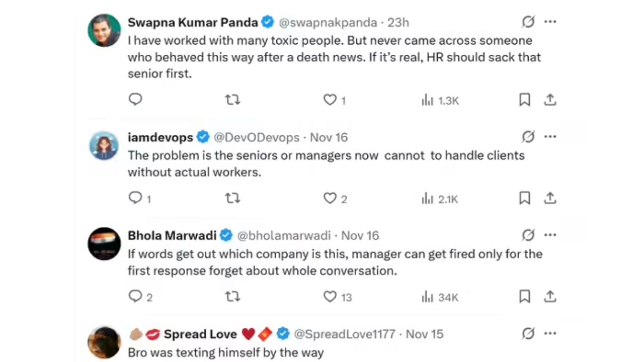Open Grok icon on Bhola Marwadi's tweet
Screen dimensions: 644x362
point(528,235)
